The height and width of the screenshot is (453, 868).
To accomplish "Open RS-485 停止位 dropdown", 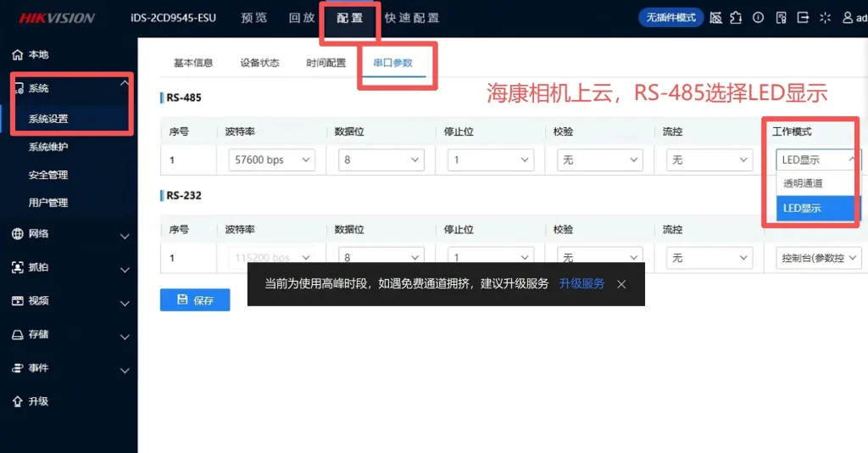I will coord(491,159).
